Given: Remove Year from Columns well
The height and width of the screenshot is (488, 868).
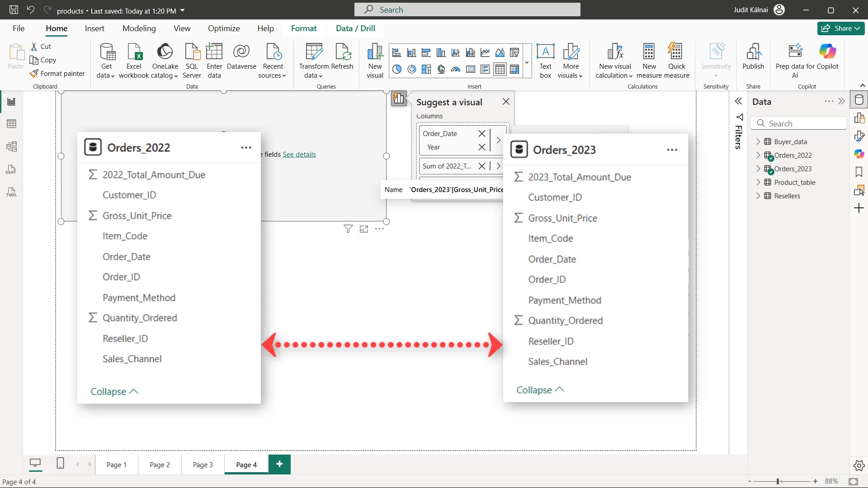Looking at the screenshot, I should (482, 147).
